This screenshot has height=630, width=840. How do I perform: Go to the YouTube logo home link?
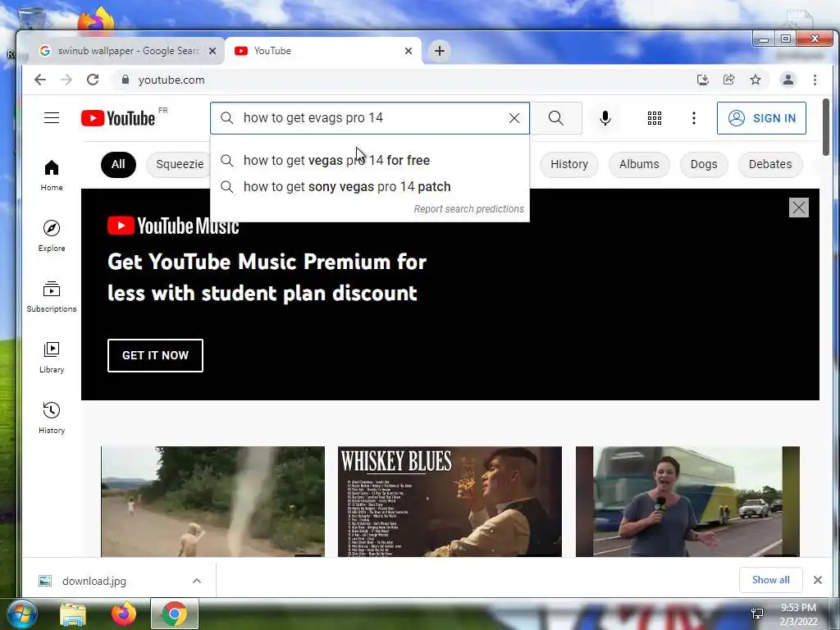pos(118,118)
